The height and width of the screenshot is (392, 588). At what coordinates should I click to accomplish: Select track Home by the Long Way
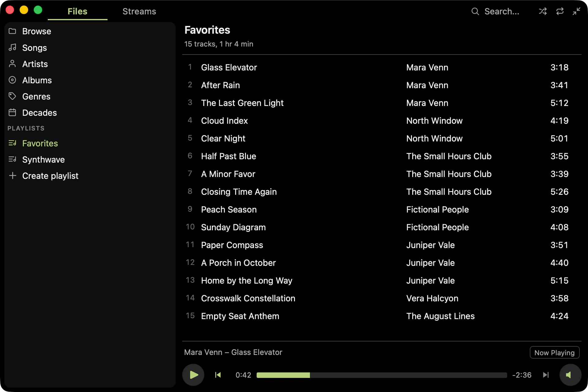pyautogui.click(x=382, y=280)
